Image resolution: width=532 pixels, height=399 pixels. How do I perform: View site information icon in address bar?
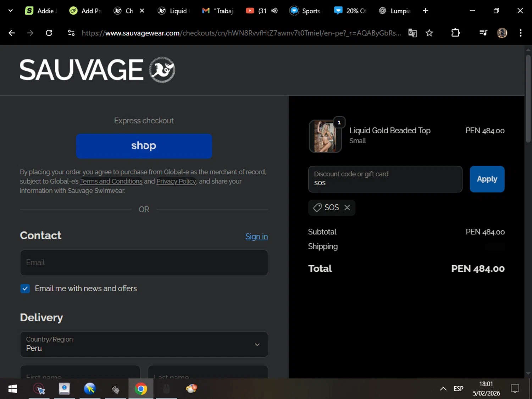point(71,33)
